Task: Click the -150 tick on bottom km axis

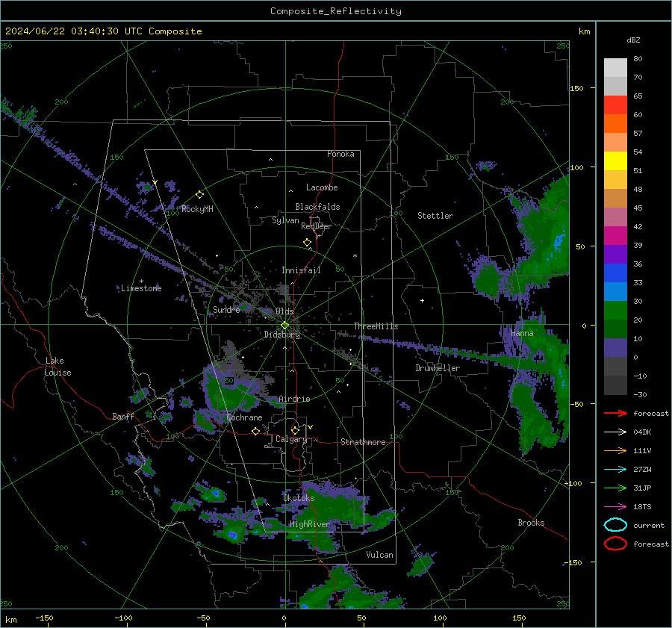Action: pyautogui.click(x=44, y=618)
